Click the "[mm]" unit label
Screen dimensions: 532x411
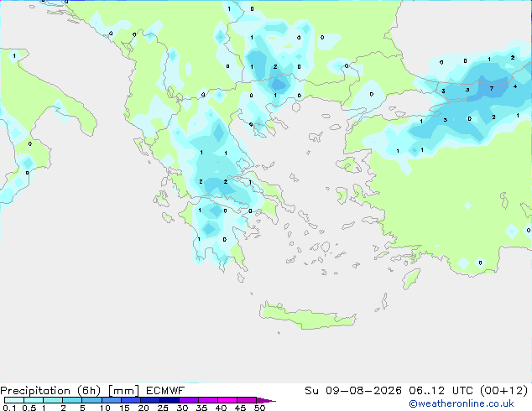(123, 391)
